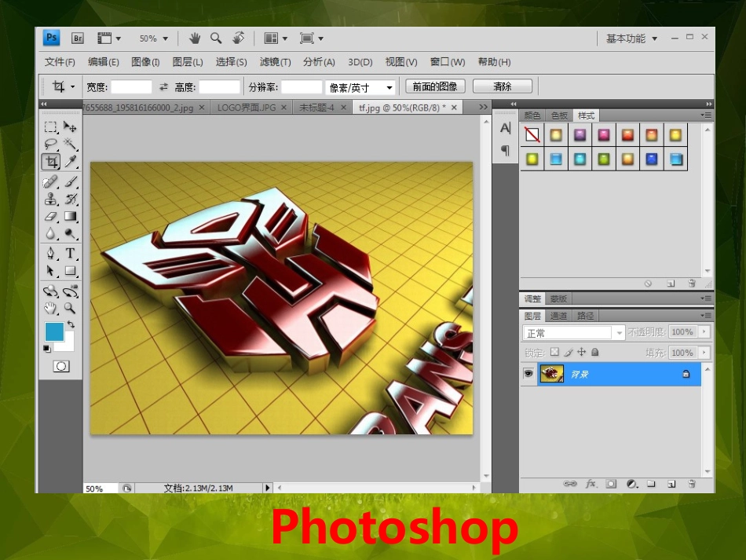This screenshot has height=560, width=746.
Task: Hide the 背景 layer with eye icon
Action: click(528, 374)
